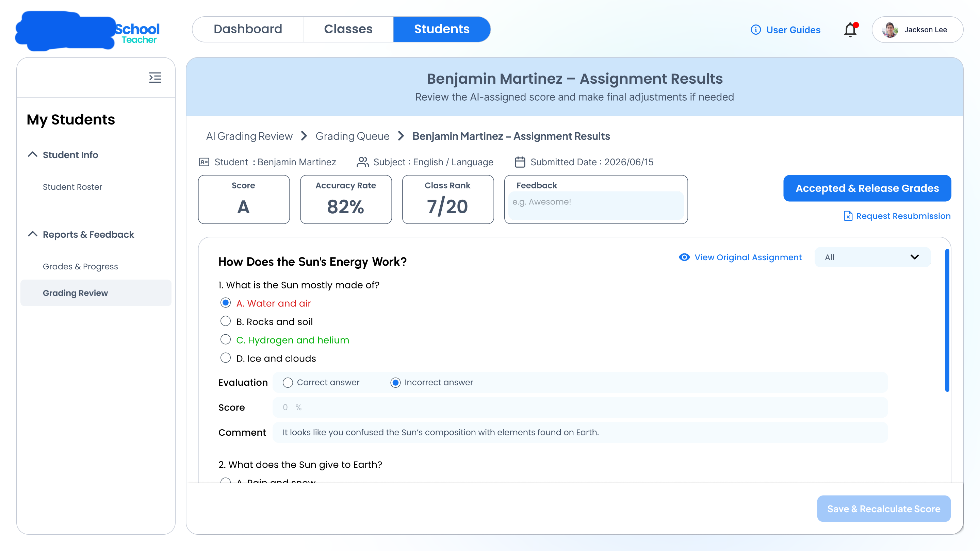This screenshot has width=980, height=551.
Task: Click Jackson Lee's avatar picture
Action: [890, 30]
